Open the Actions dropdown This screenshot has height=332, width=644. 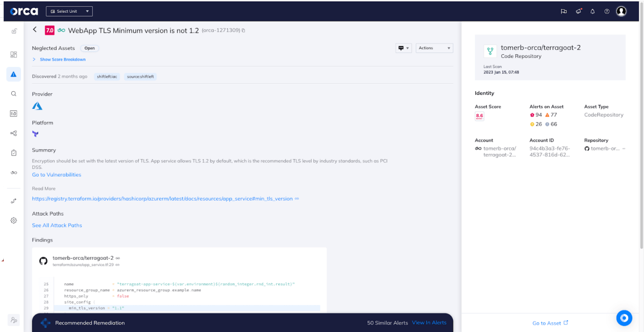(434, 48)
